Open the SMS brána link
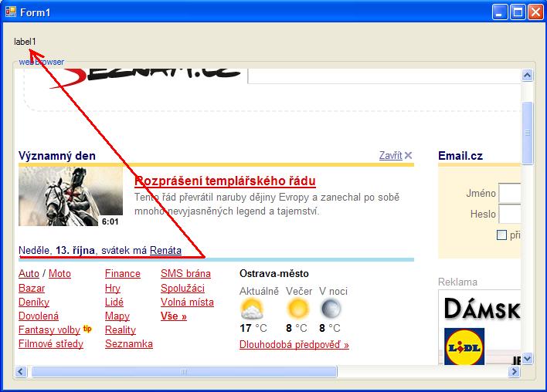The width and height of the screenshot is (547, 392). coord(185,273)
